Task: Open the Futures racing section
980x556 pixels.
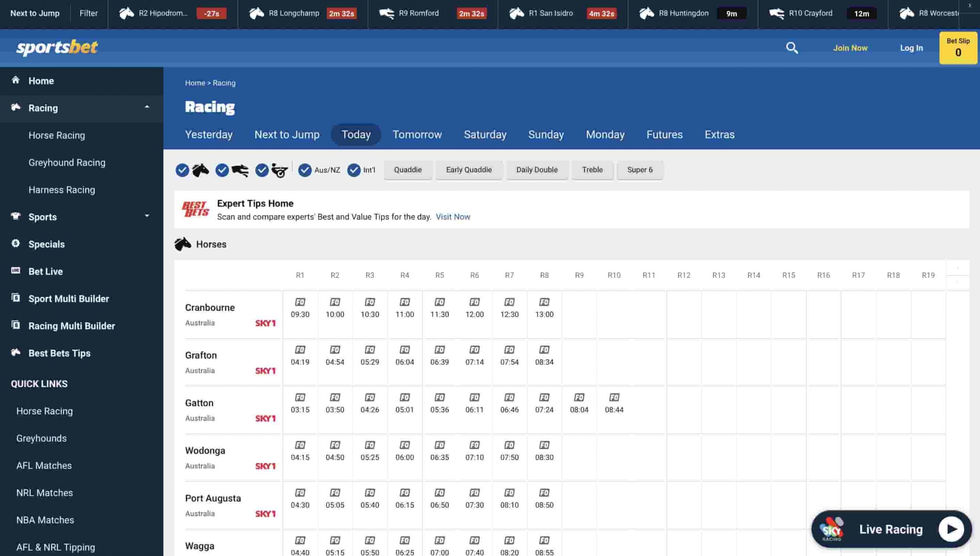Action: (665, 134)
